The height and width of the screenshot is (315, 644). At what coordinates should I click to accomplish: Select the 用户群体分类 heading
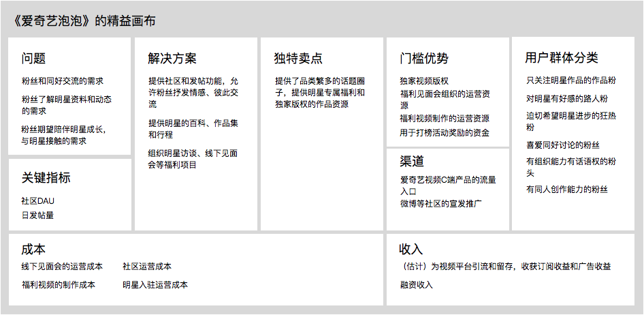click(562, 57)
